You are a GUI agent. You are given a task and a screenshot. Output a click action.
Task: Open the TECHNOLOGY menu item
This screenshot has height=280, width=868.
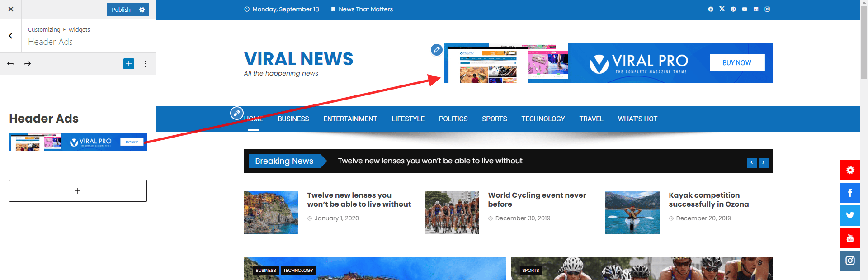point(543,119)
